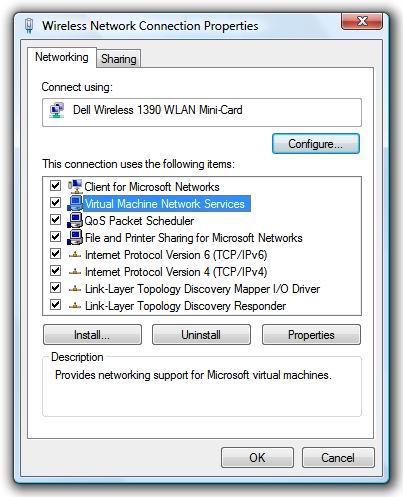
Task: Uncheck Topology Discovery Mapper I/O Driver
Action: pos(55,287)
